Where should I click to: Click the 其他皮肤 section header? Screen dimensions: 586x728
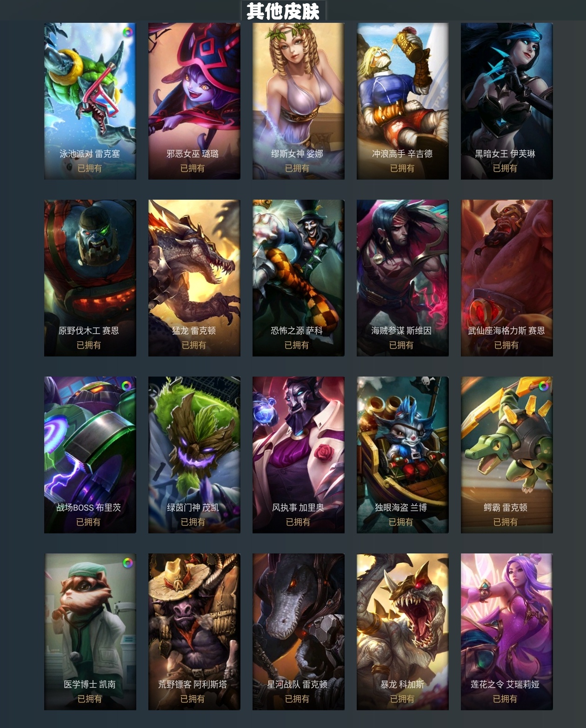[x=283, y=11]
